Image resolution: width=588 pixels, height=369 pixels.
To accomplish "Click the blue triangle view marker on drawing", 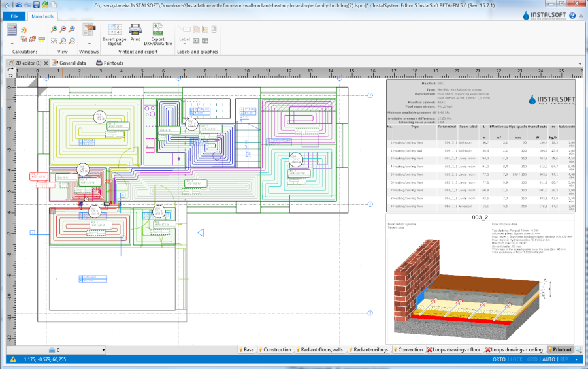I will coord(201,233).
